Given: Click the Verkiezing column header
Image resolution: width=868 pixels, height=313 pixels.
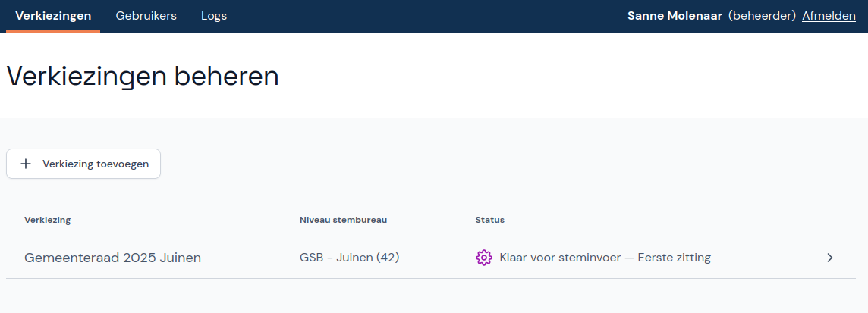Looking at the screenshot, I should click(47, 220).
